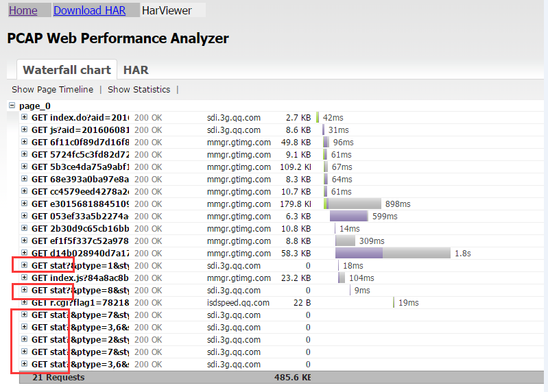
Task: Click Show Statistics
Action: pos(139,89)
